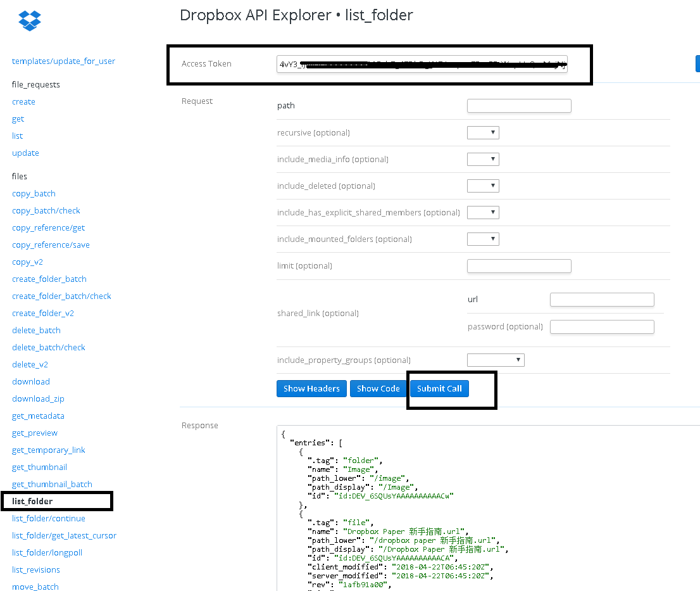Image resolution: width=700 pixels, height=591 pixels.
Task: Open list_folder/longpoll endpoint link
Action: point(47,552)
